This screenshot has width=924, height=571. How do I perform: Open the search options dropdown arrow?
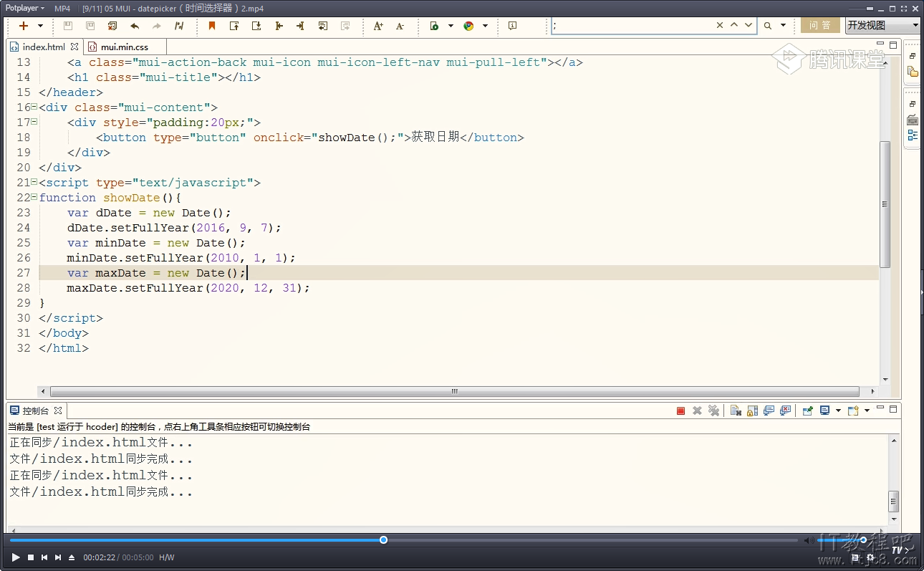click(783, 26)
